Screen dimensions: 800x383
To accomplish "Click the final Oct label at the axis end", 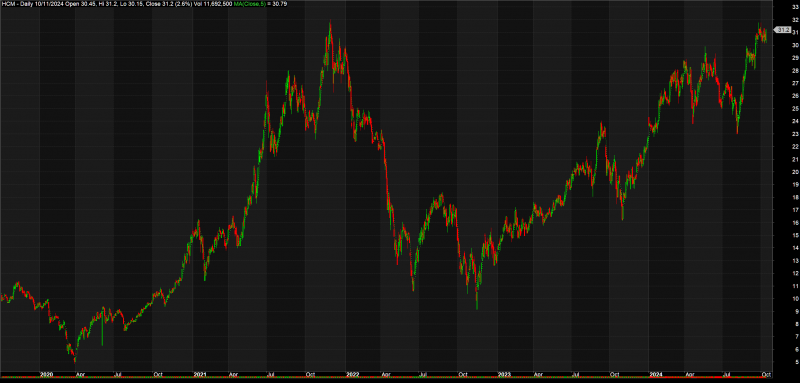I will tap(767, 374).
